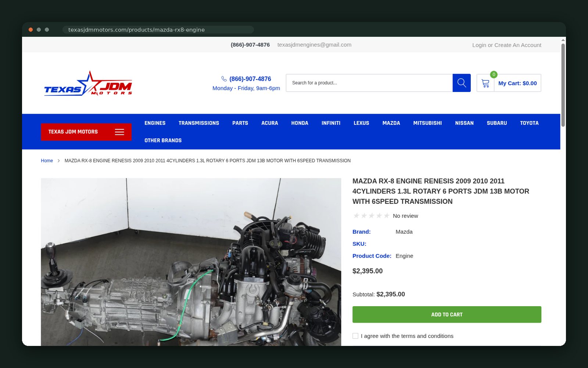Click the Mazda RX-8 engine product photo
The width and height of the screenshot is (588, 368).
pyautogui.click(x=191, y=262)
